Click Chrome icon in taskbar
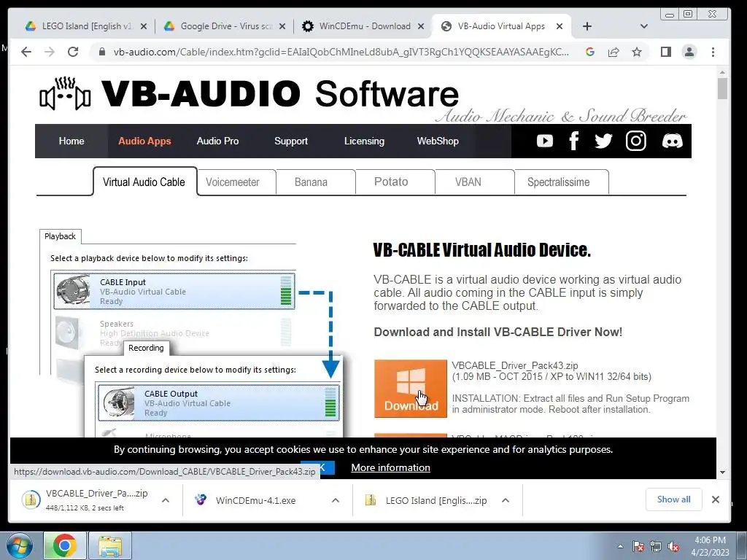The image size is (747, 560). pyautogui.click(x=65, y=545)
